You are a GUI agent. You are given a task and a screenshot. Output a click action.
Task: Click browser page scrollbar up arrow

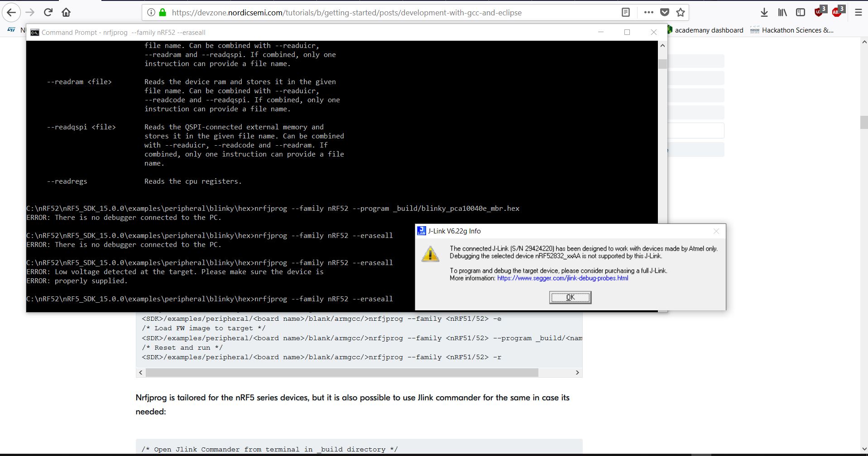point(864,42)
